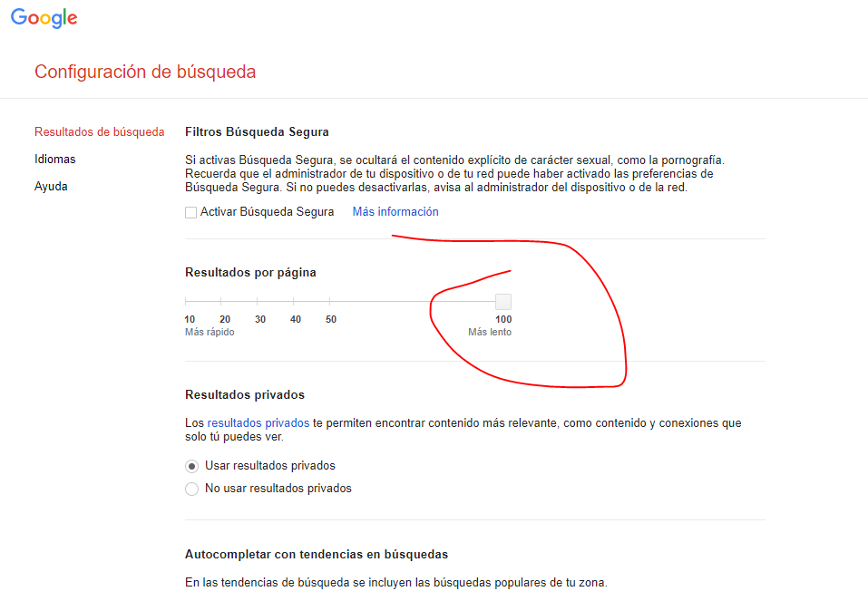Click the Más lento label
Screen dimensions: 868x601
coord(490,332)
